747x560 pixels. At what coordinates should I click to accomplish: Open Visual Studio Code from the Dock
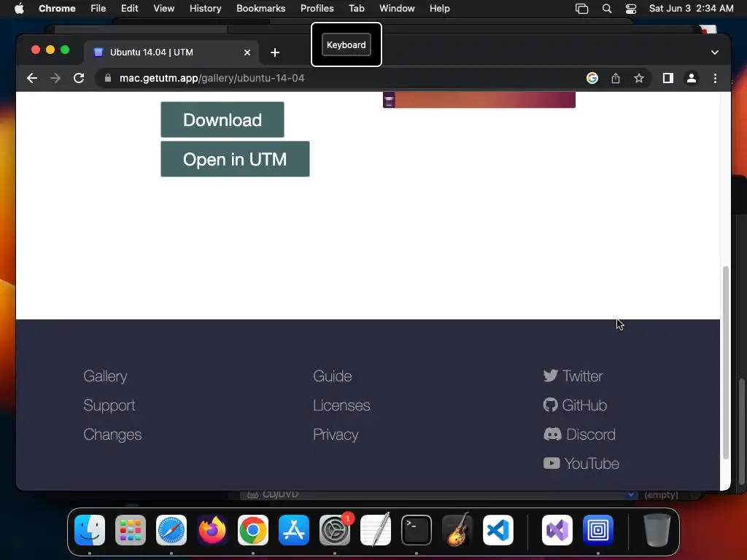[498, 530]
